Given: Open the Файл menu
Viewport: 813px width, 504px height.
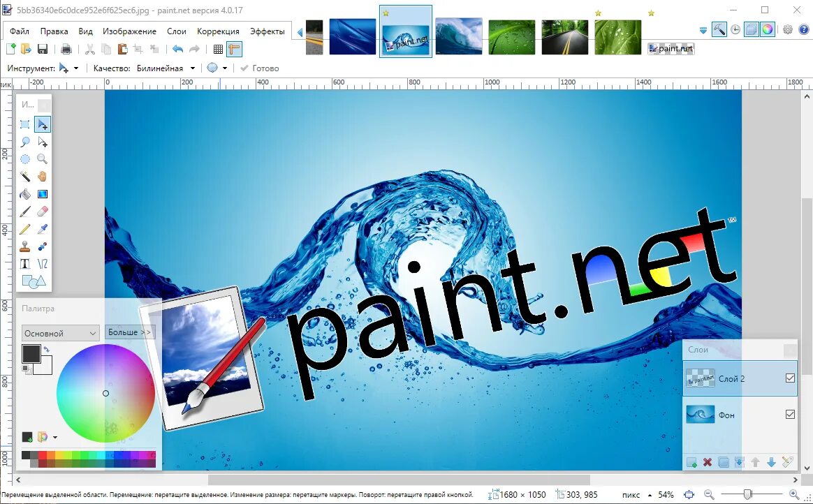Looking at the screenshot, I should coord(19,31).
